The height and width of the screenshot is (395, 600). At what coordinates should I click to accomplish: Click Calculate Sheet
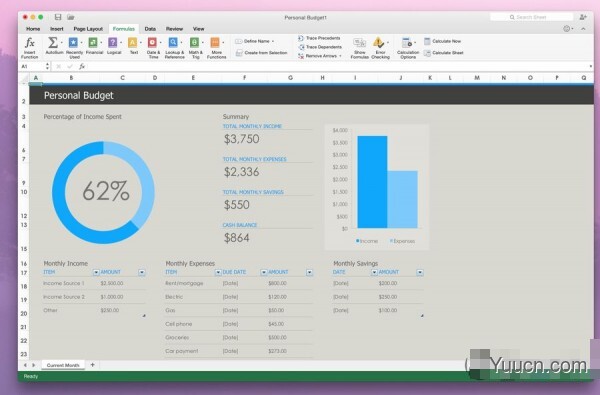(443, 53)
